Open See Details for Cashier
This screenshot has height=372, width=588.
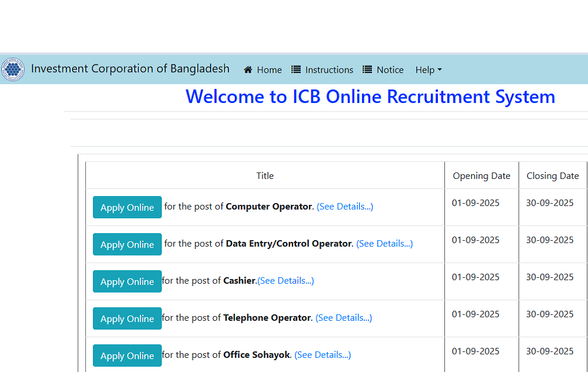pyautogui.click(x=285, y=281)
